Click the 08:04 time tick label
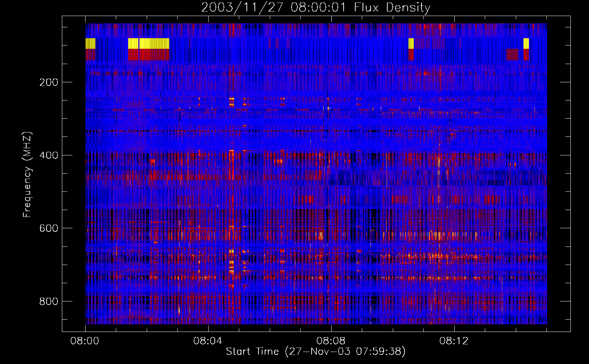Viewport: 589px width, 364px height. pyautogui.click(x=208, y=341)
